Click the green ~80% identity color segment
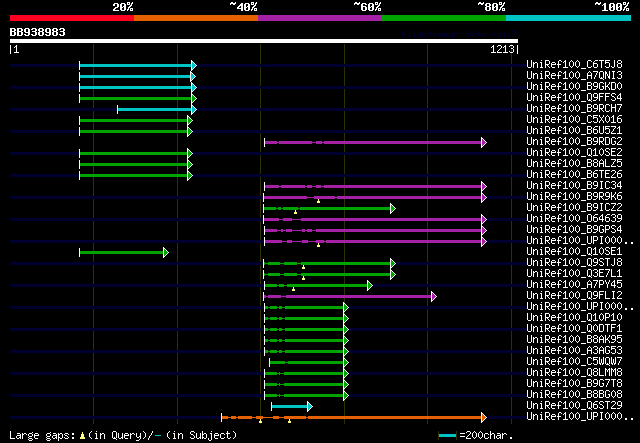The image size is (640, 443). (444, 18)
